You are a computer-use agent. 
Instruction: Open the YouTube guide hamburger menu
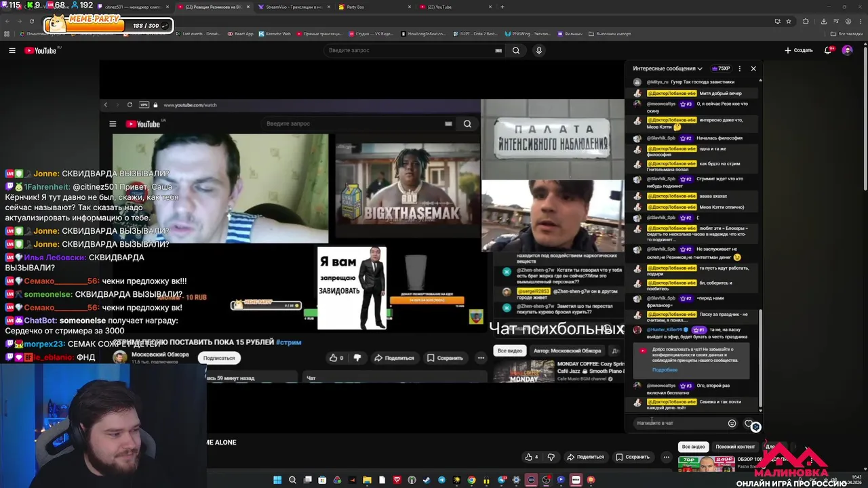(x=12, y=50)
